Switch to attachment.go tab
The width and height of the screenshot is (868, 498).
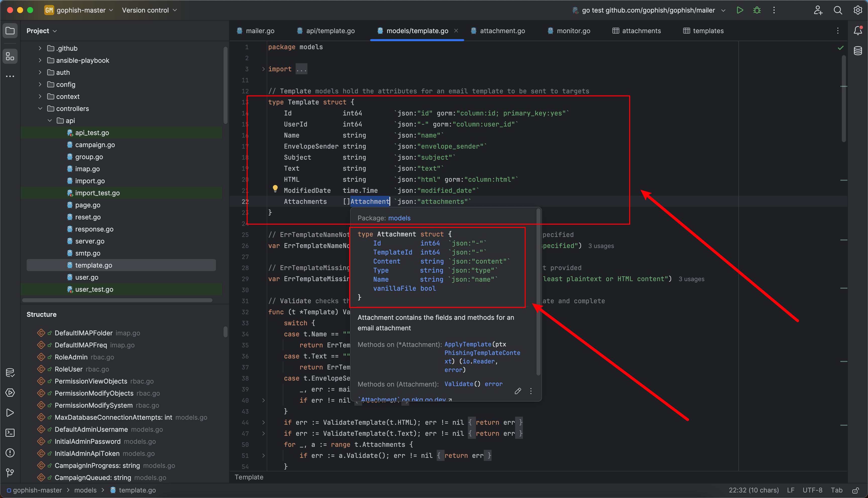pos(498,31)
